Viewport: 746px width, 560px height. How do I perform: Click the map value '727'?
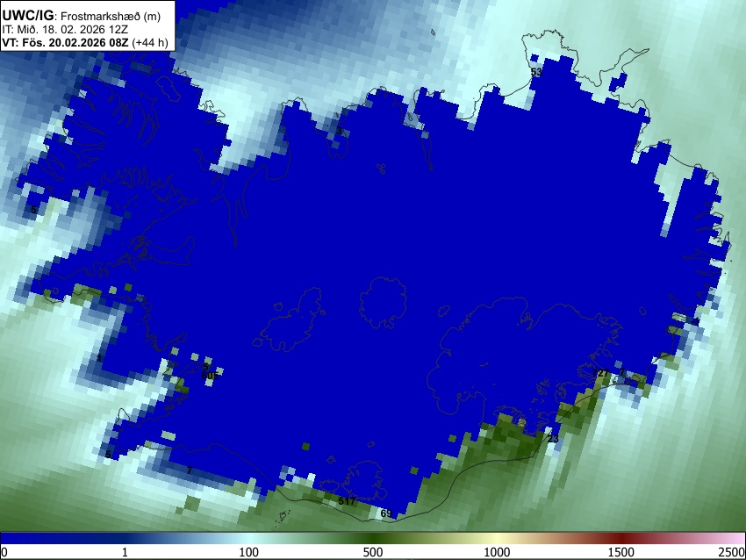[x=600, y=374]
